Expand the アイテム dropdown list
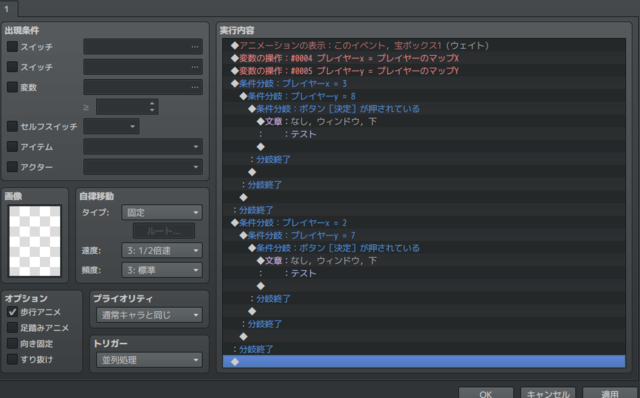640x398 pixels. pyautogui.click(x=143, y=147)
